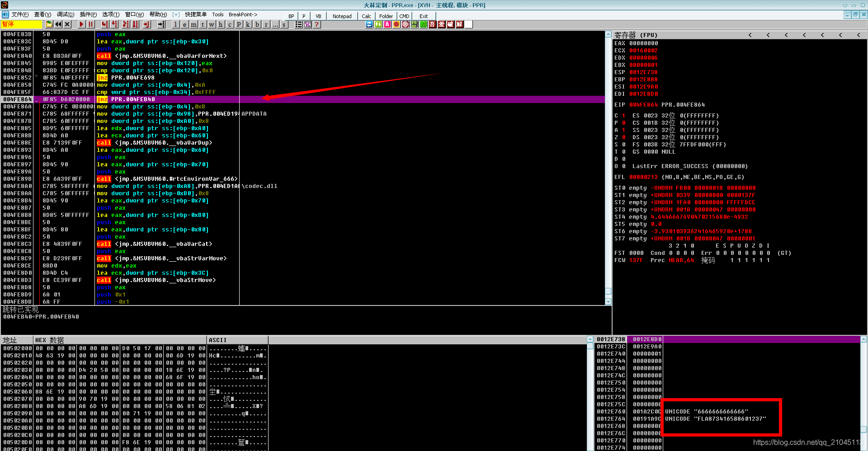Restart the program with the rewind icon
The width and height of the screenshot is (868, 451).
(x=58, y=24)
